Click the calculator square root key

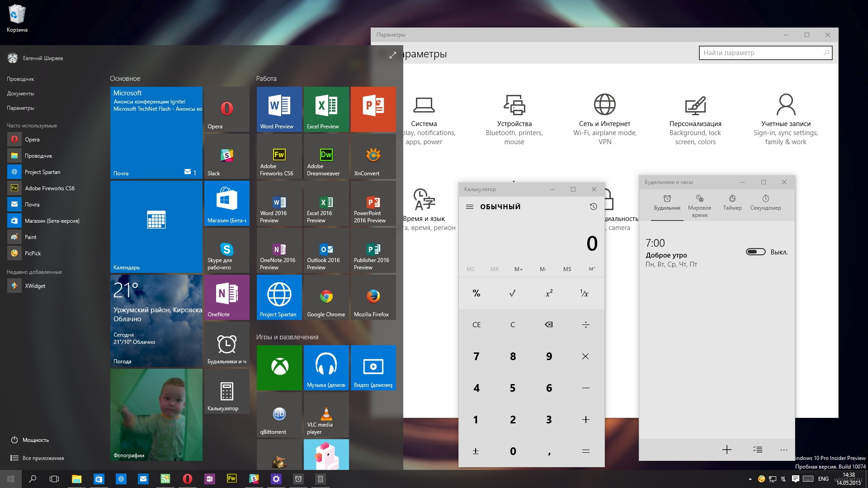(512, 293)
